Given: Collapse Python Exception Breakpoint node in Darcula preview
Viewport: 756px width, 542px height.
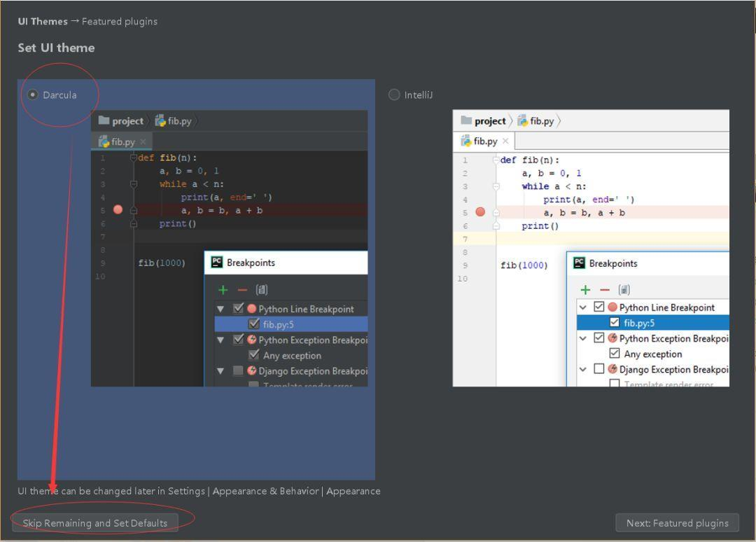Looking at the screenshot, I should 220,340.
